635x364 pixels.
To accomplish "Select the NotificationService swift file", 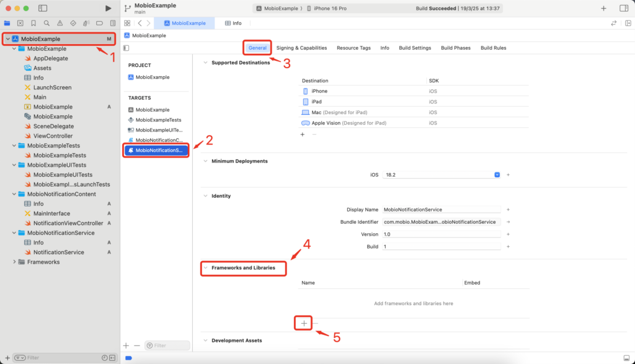I will (x=58, y=252).
